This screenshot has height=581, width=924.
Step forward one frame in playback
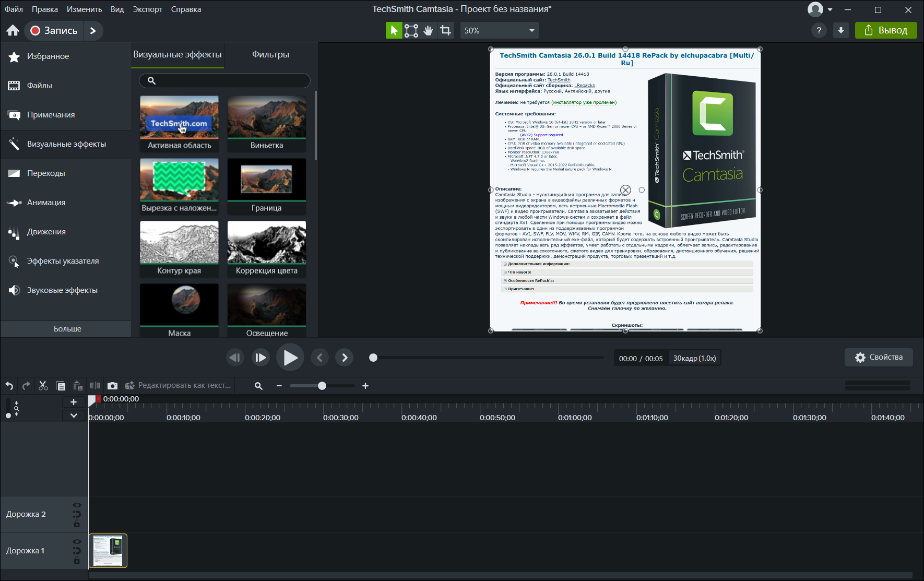click(x=260, y=358)
